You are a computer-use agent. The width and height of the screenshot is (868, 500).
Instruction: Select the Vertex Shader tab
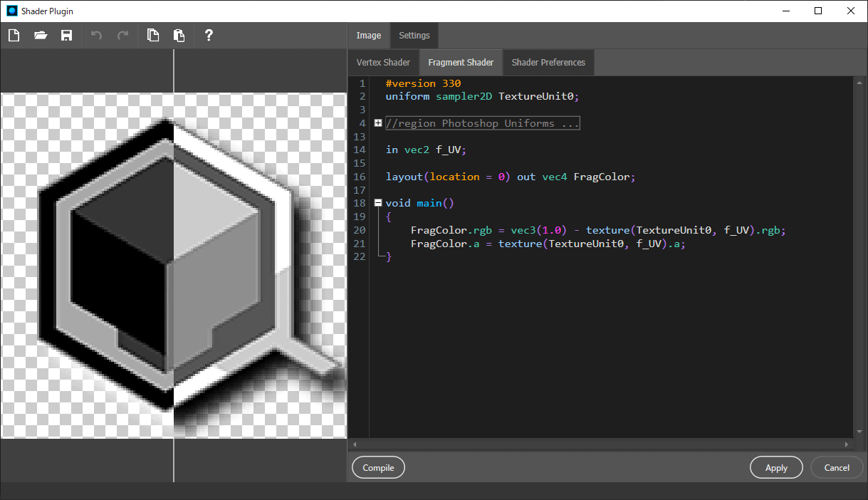click(x=383, y=63)
